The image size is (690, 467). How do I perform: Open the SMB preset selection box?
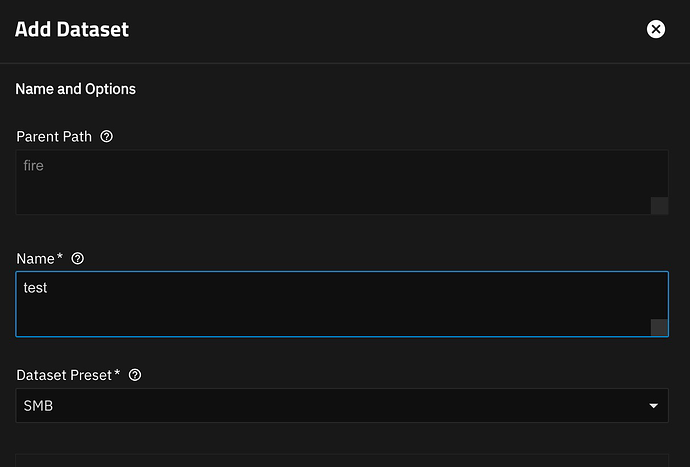(x=342, y=405)
